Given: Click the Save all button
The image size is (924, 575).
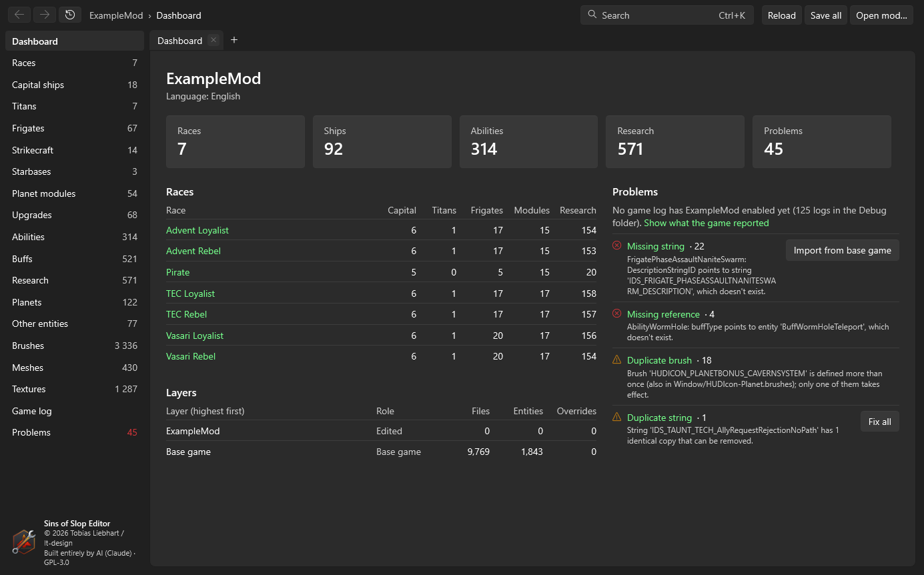Looking at the screenshot, I should pyautogui.click(x=826, y=15).
